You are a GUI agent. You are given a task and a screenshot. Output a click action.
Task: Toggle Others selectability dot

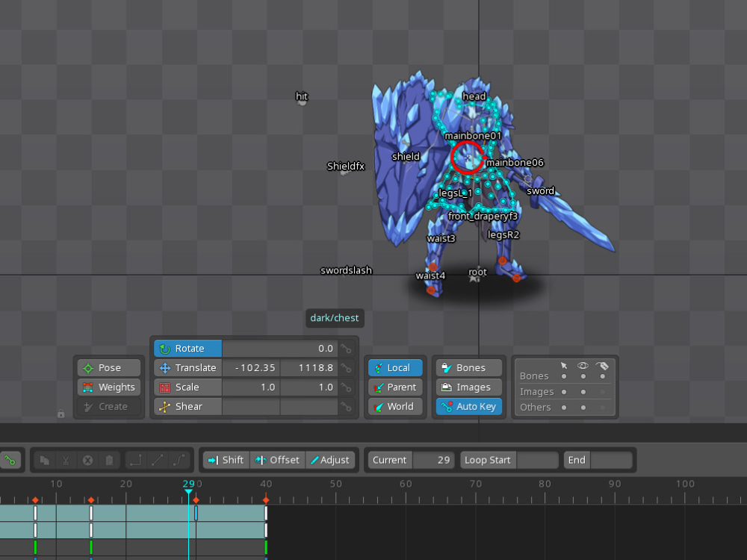point(564,408)
